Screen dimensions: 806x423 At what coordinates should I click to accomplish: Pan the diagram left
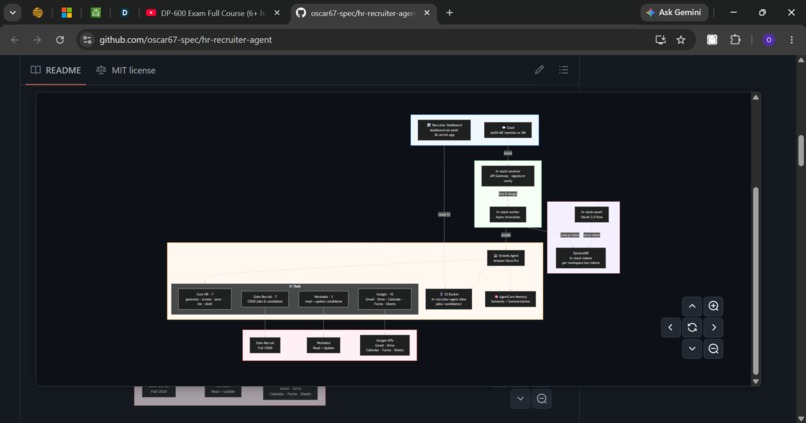click(x=670, y=327)
